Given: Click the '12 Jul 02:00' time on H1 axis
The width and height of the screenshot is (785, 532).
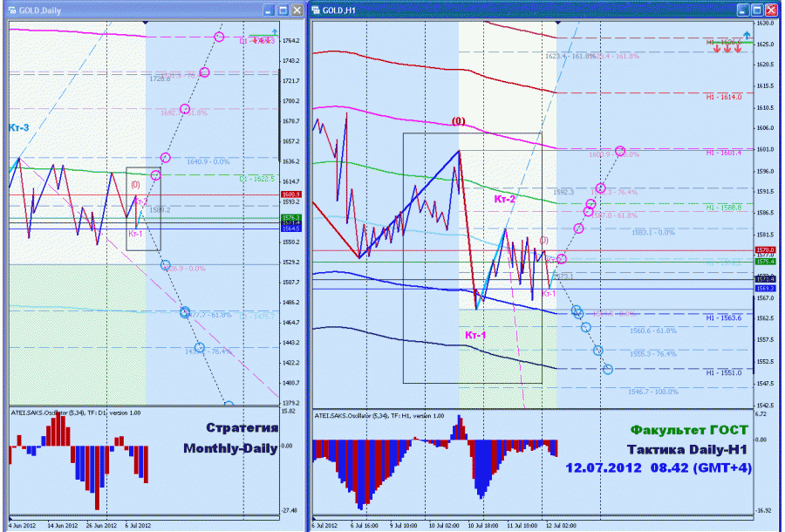Looking at the screenshot, I should tap(561, 526).
